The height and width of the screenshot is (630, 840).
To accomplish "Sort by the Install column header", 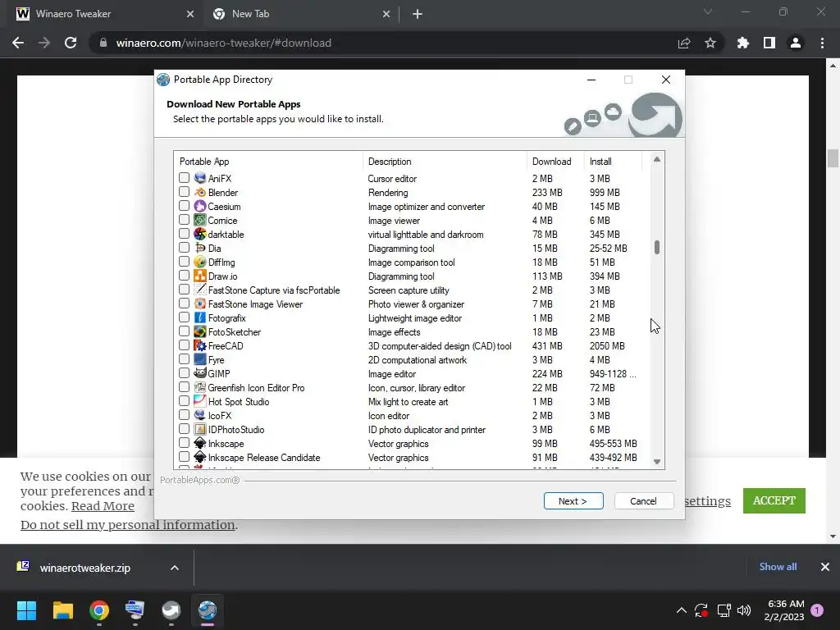I will click(x=614, y=162).
